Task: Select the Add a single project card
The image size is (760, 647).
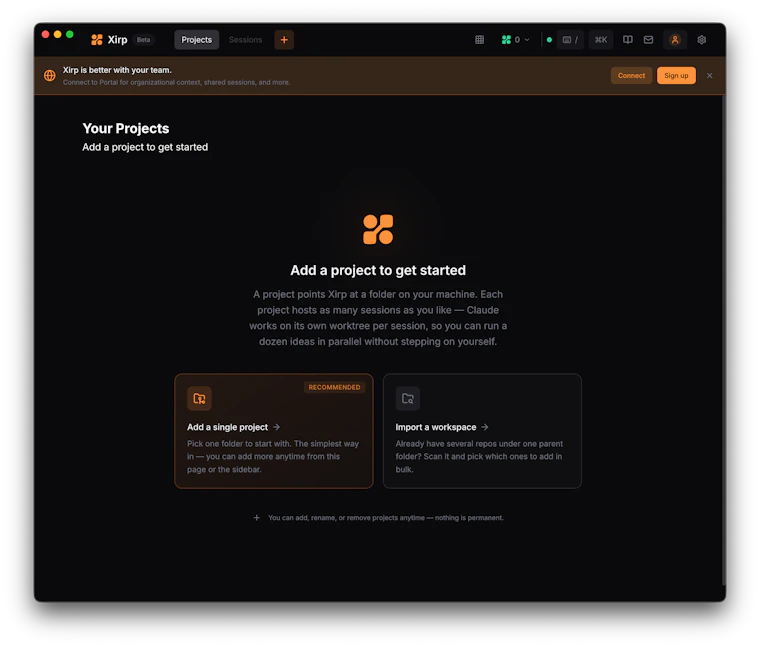Action: (274, 431)
